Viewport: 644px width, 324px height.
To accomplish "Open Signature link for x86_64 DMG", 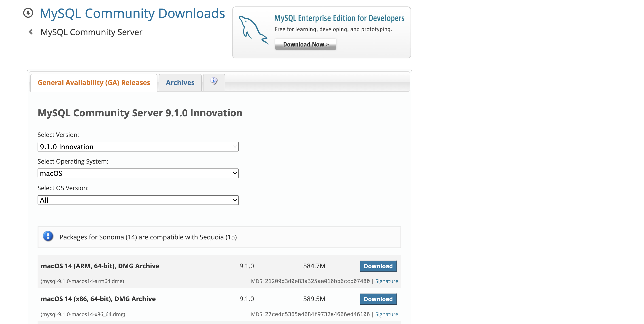I will tap(386, 314).
